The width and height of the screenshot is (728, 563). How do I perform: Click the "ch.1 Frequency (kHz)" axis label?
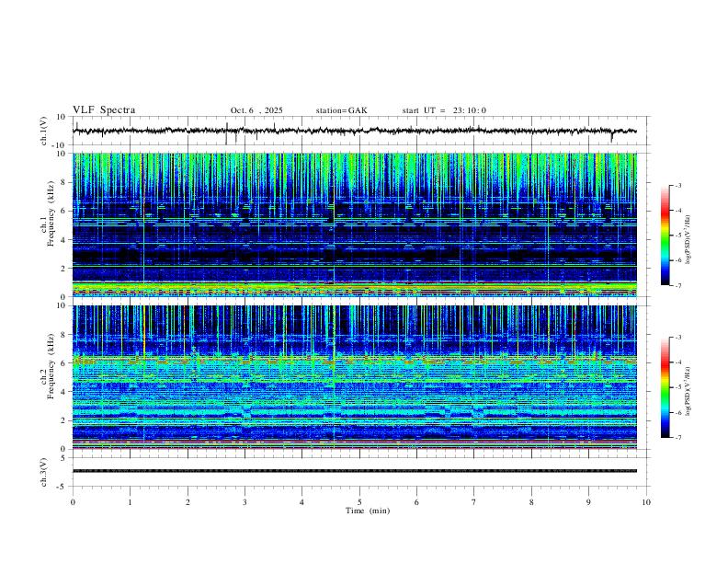tap(48, 214)
